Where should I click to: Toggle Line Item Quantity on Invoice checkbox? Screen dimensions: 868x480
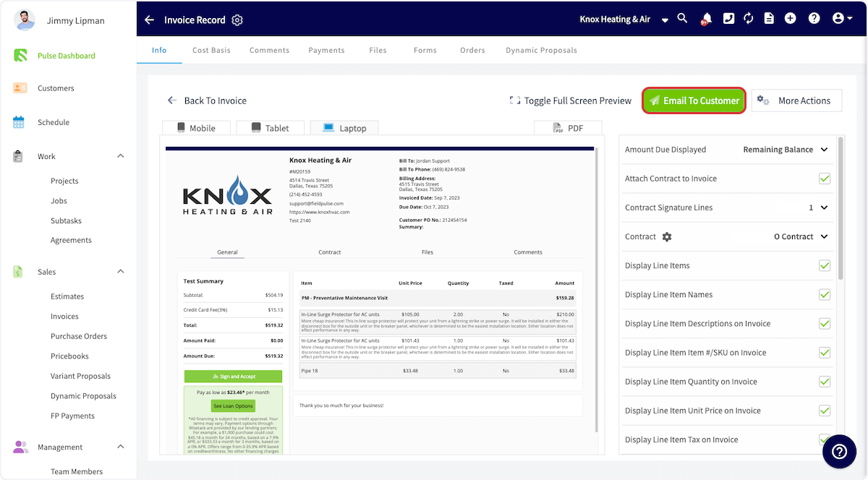825,381
